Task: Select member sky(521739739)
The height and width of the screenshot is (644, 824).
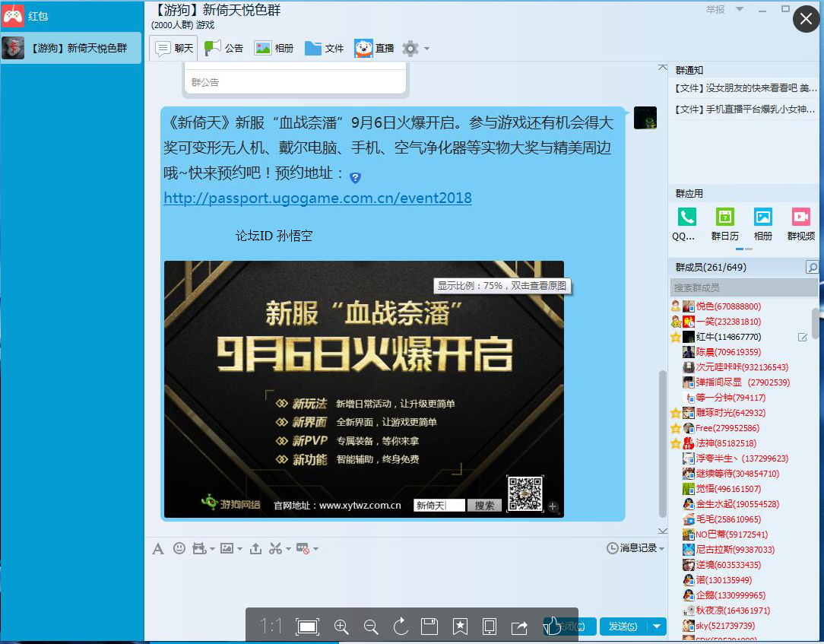Action: tap(725, 626)
